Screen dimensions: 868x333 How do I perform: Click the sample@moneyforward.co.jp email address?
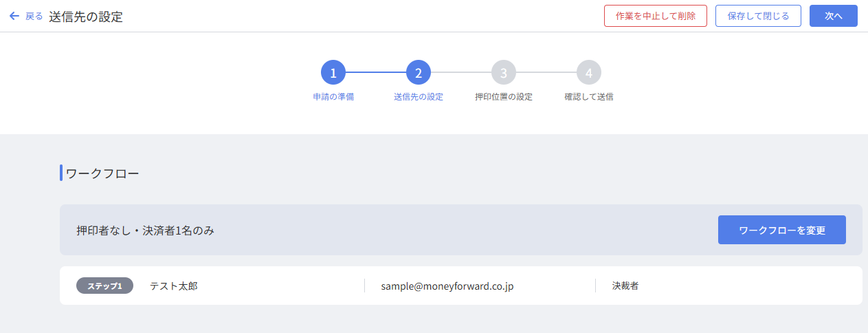click(x=447, y=286)
